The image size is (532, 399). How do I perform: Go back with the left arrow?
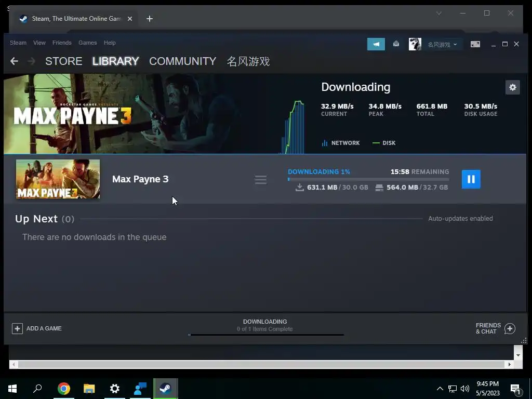[x=14, y=61]
